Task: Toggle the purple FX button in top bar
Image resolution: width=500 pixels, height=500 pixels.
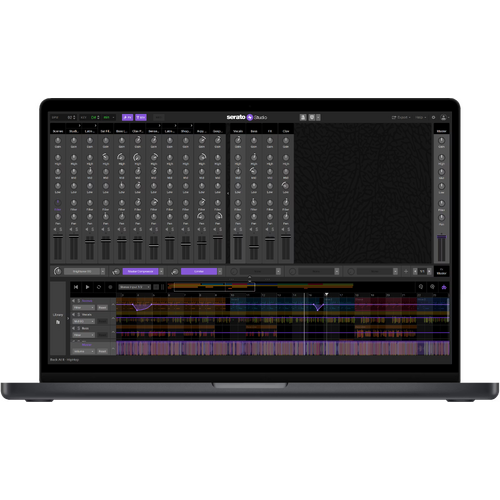Action: click(x=127, y=117)
